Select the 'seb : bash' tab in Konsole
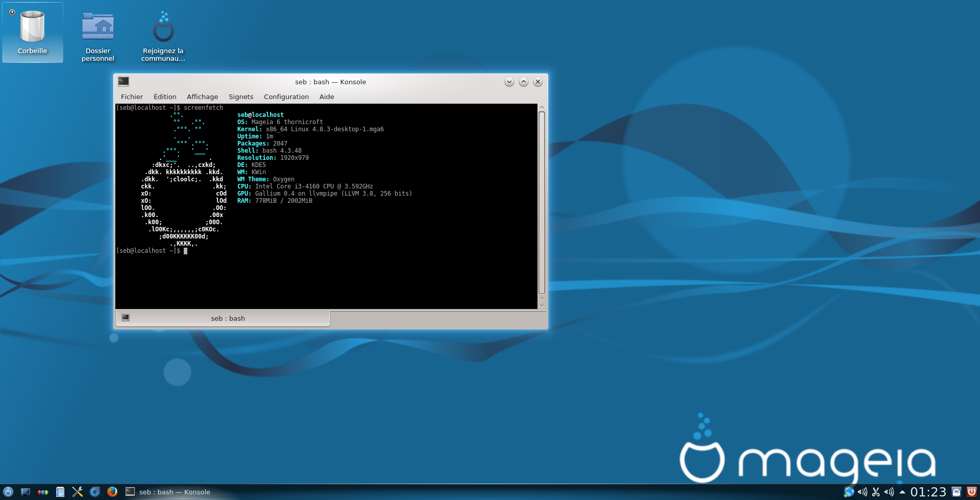 click(223, 318)
